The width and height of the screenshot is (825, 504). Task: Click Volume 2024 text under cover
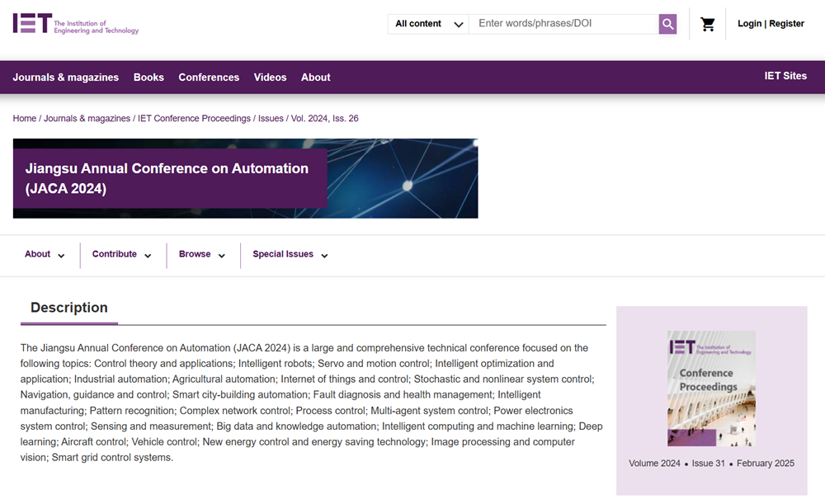tap(654, 464)
